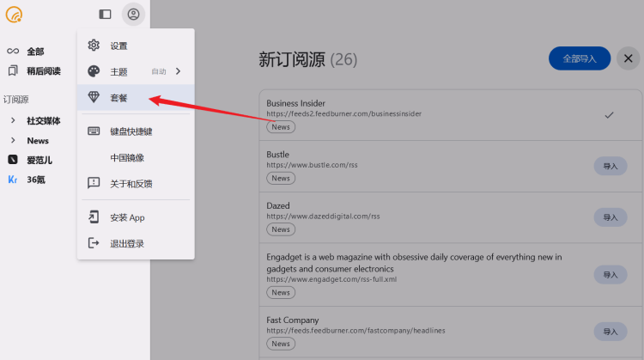644x360 pixels.
Task: Expand the News folder chevron
Action: 13,140
